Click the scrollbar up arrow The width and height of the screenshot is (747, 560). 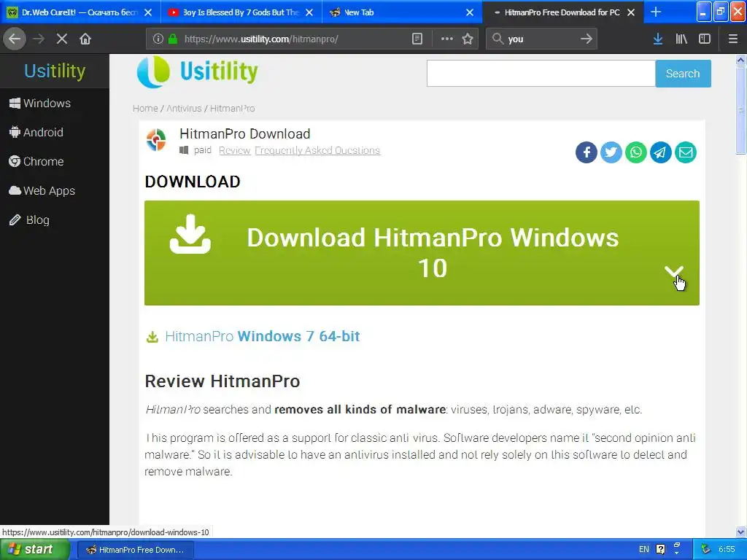(740, 60)
